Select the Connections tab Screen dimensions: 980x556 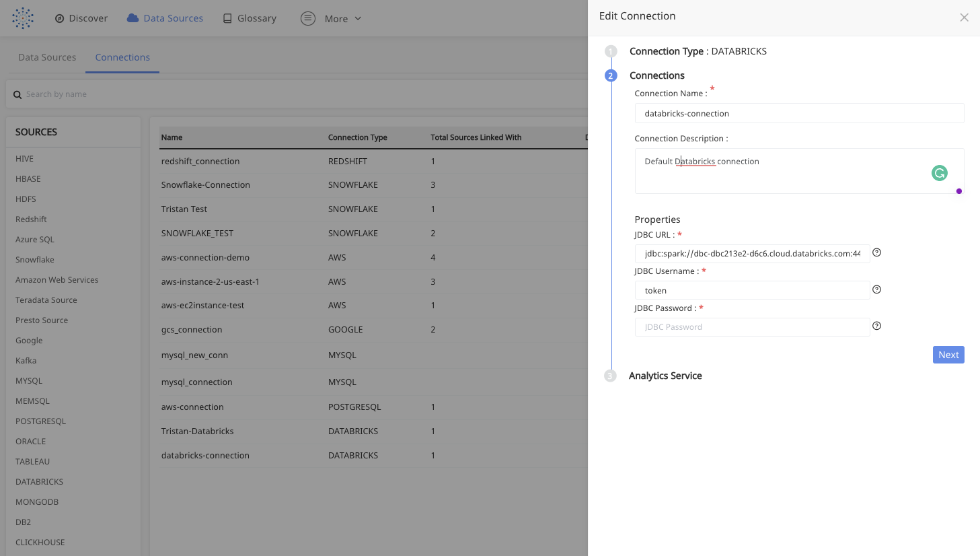(122, 57)
